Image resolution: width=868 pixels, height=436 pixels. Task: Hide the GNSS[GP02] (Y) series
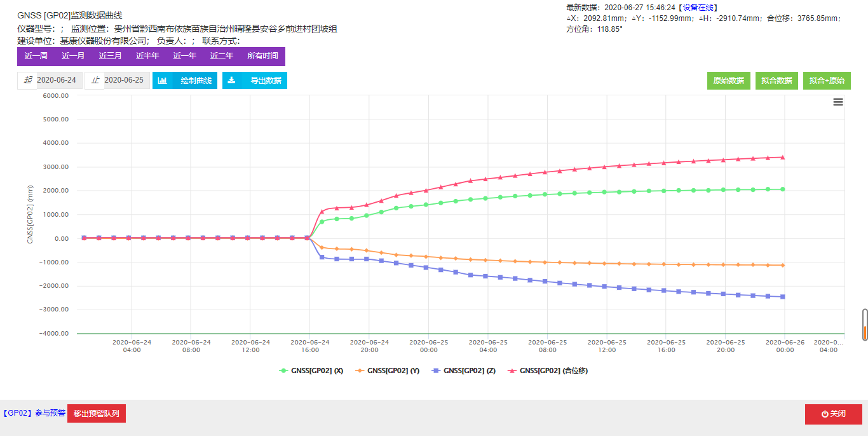click(x=388, y=371)
